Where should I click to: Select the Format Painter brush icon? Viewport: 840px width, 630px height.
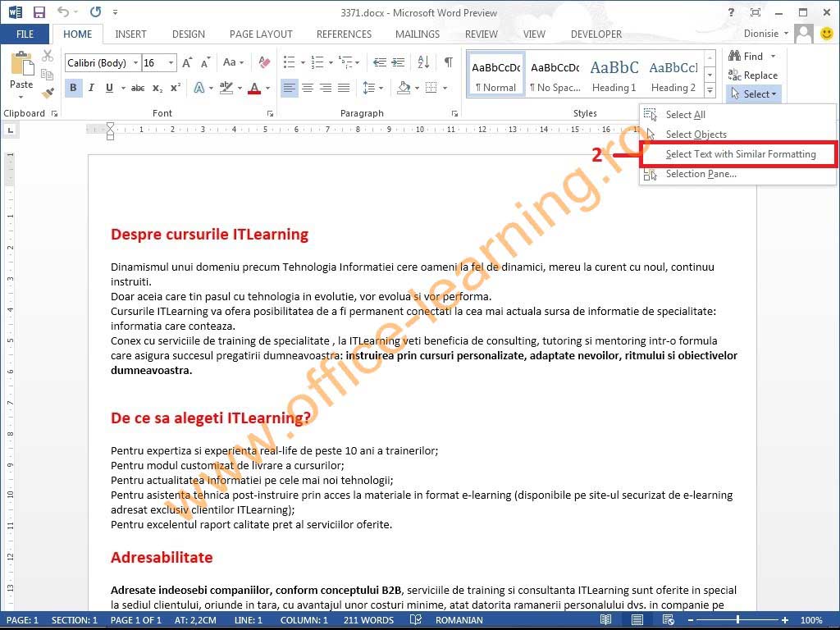pos(48,94)
